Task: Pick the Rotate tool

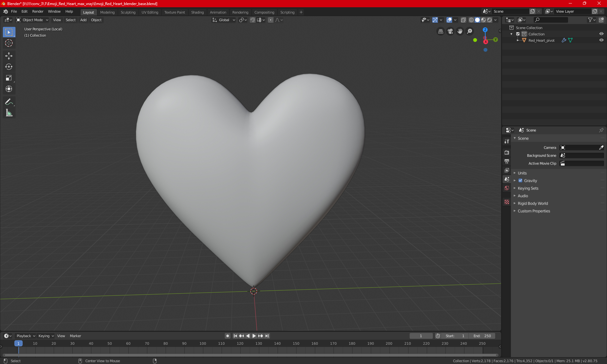Action: (x=9, y=67)
